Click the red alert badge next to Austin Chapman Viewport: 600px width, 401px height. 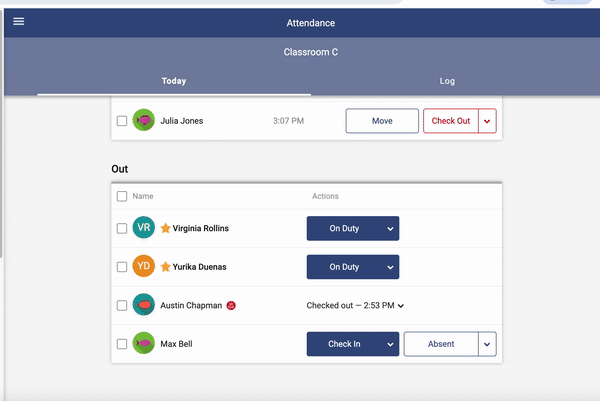[x=231, y=305]
